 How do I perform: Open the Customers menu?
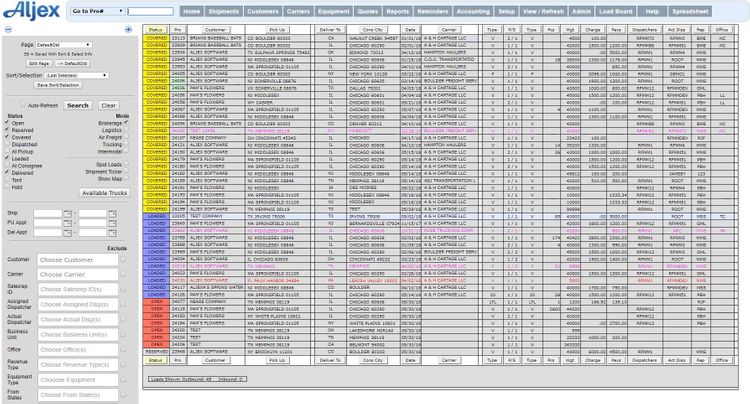coord(263,11)
